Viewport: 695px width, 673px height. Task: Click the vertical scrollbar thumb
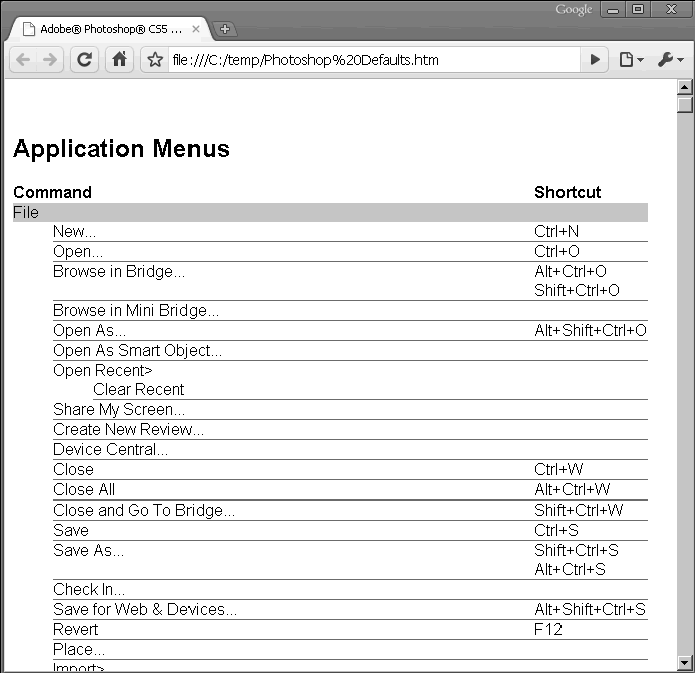685,104
